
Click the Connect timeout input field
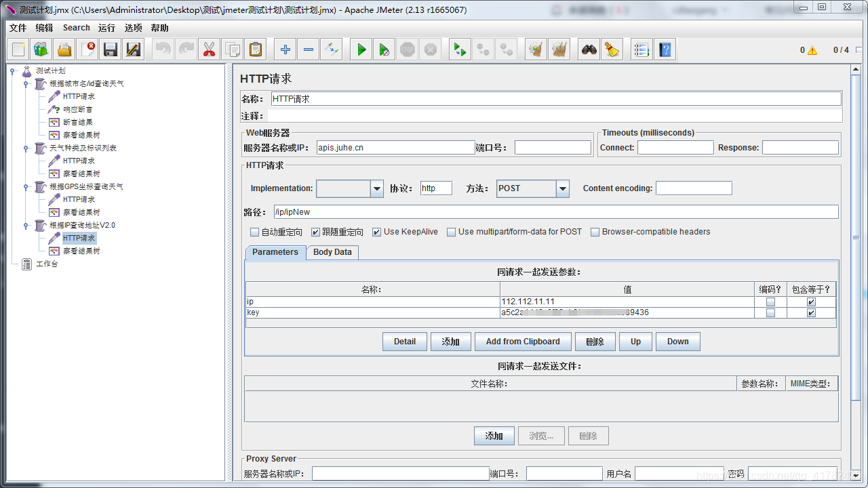[675, 147]
